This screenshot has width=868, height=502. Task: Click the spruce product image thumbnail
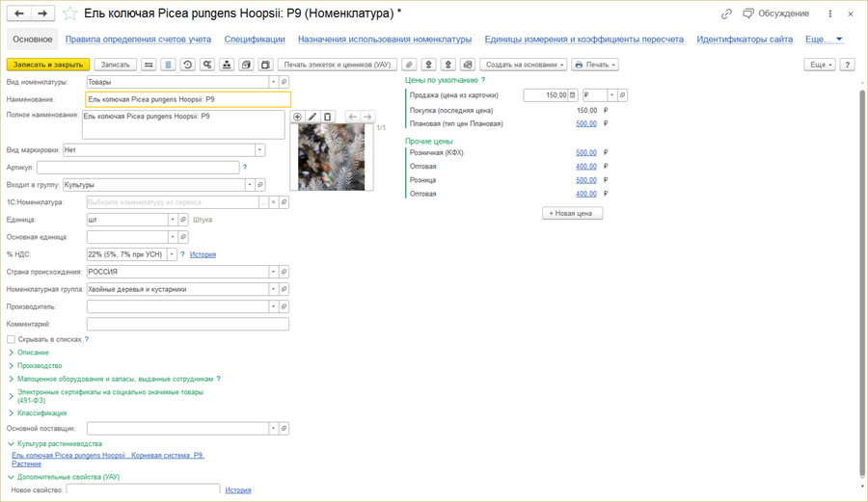(x=331, y=157)
